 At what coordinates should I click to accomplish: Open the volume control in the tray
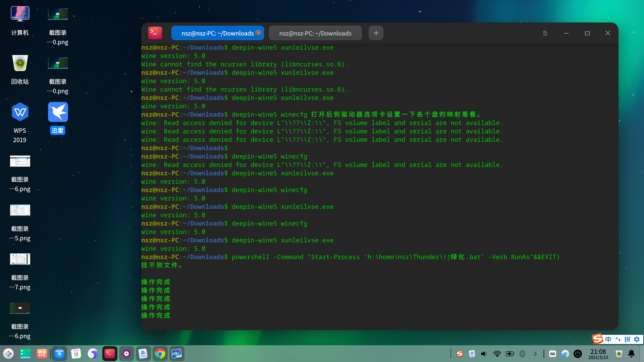484,354
